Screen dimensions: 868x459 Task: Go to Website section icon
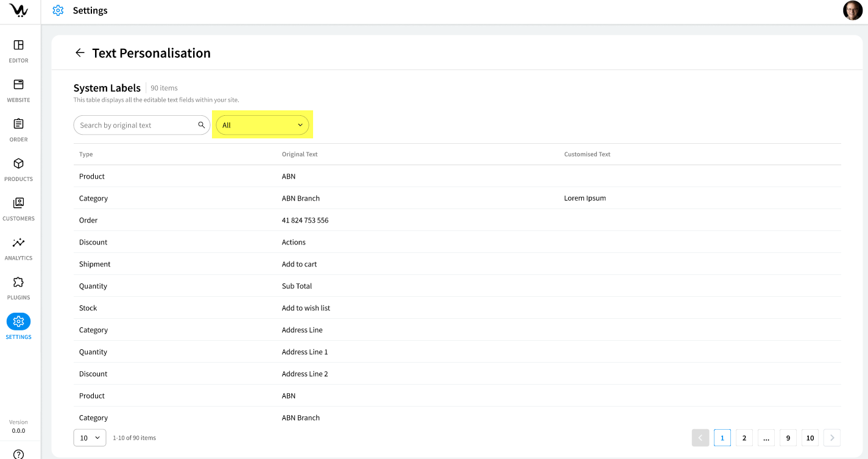tap(18, 85)
